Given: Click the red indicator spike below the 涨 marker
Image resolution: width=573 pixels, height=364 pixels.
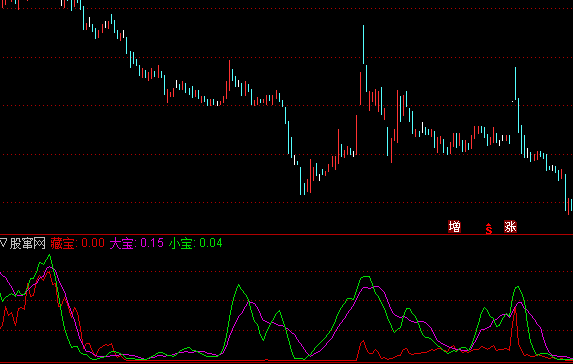Looking at the screenshot, I should click(515, 313).
